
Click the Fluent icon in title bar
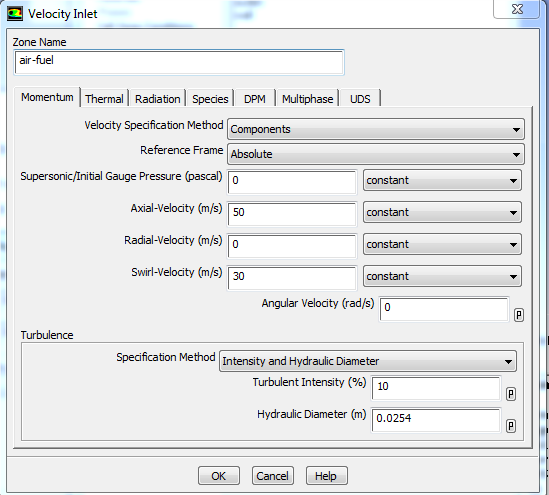(15, 14)
